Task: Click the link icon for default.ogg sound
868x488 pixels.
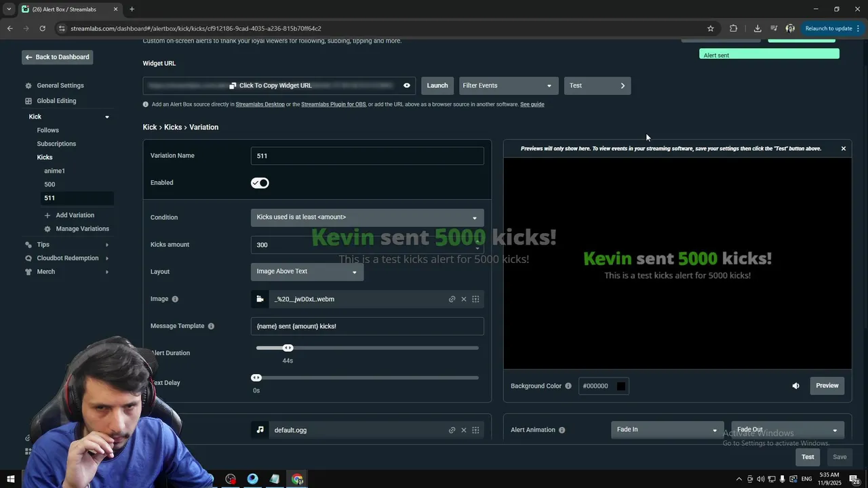Action: pyautogui.click(x=452, y=430)
